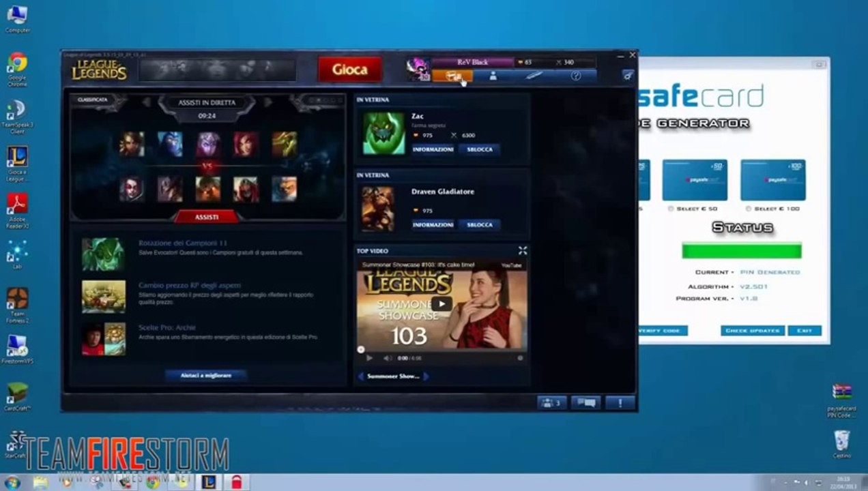Go to next live match with right arrow
The height and width of the screenshot is (491, 868).
(x=267, y=102)
